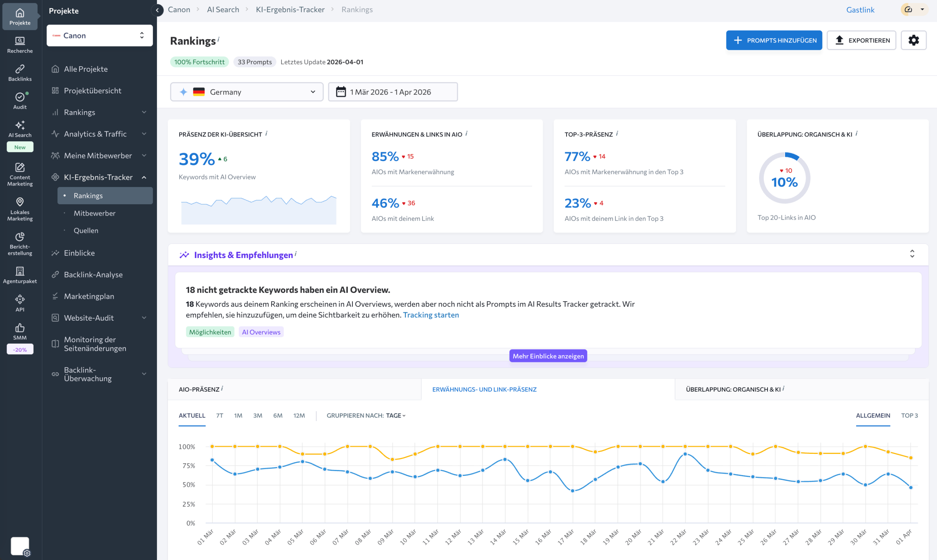Open the SMM tool with -20% badge
This screenshot has height=560, width=937.
click(20, 332)
